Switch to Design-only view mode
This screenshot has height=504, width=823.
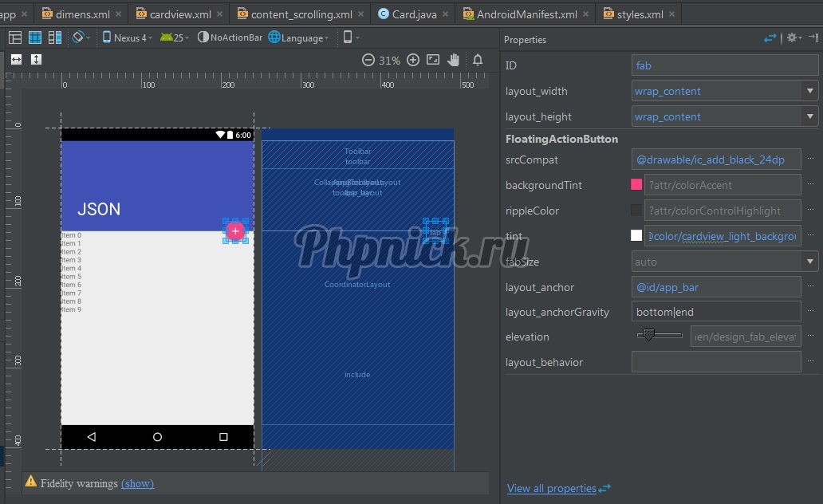15,37
